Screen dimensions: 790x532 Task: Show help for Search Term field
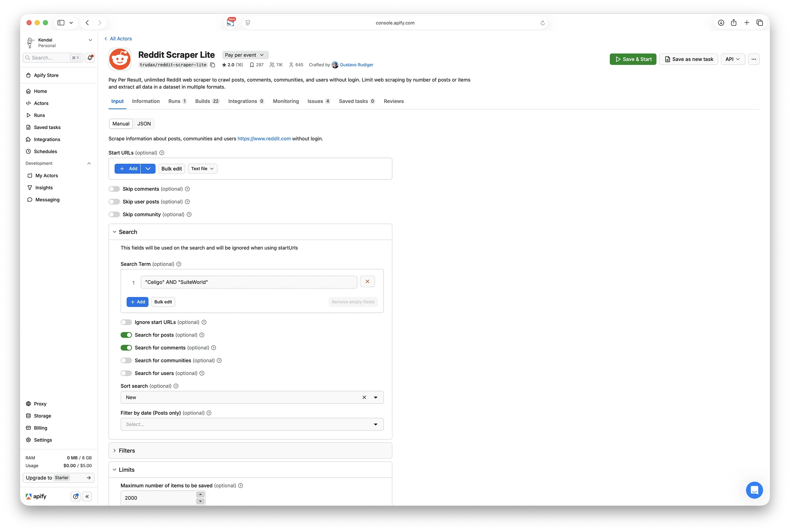click(179, 264)
